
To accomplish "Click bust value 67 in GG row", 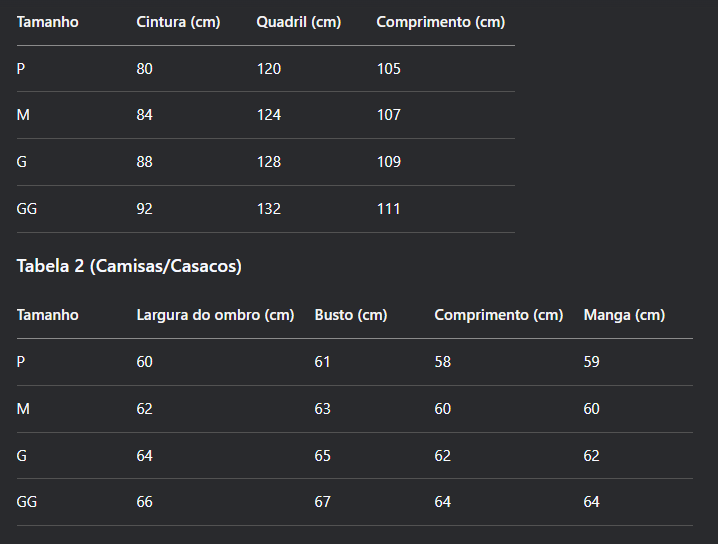I will pyautogui.click(x=322, y=501).
